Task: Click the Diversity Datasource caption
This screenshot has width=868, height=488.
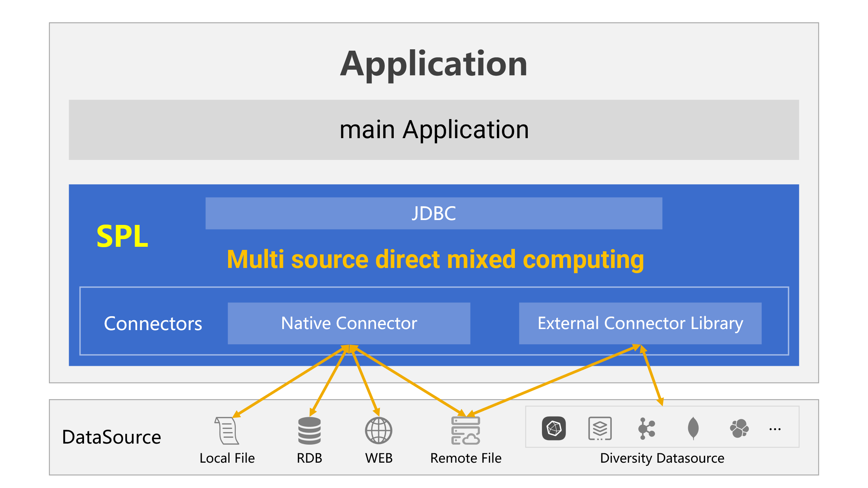Action: point(662,458)
